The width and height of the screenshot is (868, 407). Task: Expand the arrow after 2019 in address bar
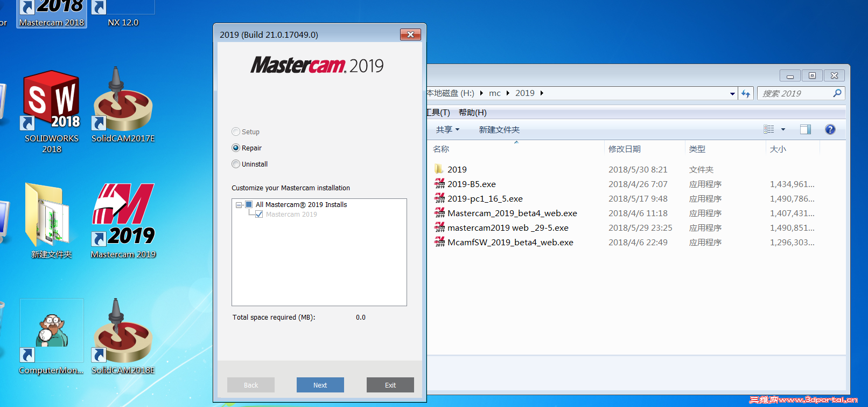click(542, 93)
